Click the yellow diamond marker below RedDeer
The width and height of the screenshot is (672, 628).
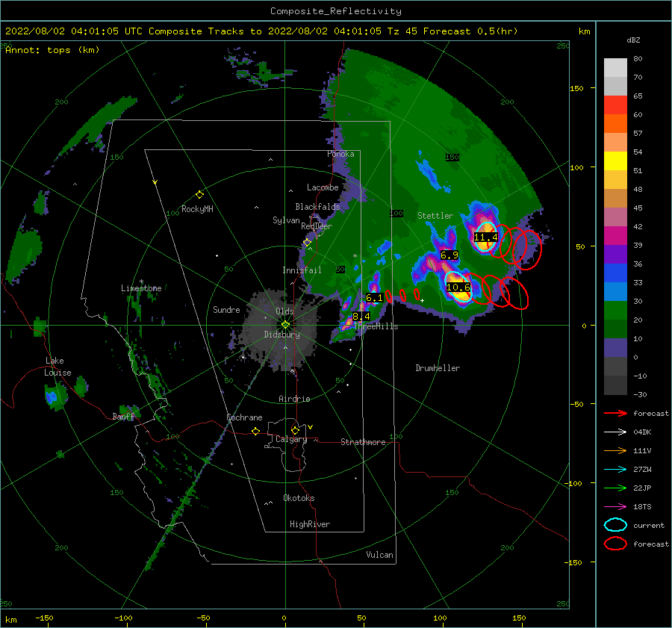(x=307, y=243)
